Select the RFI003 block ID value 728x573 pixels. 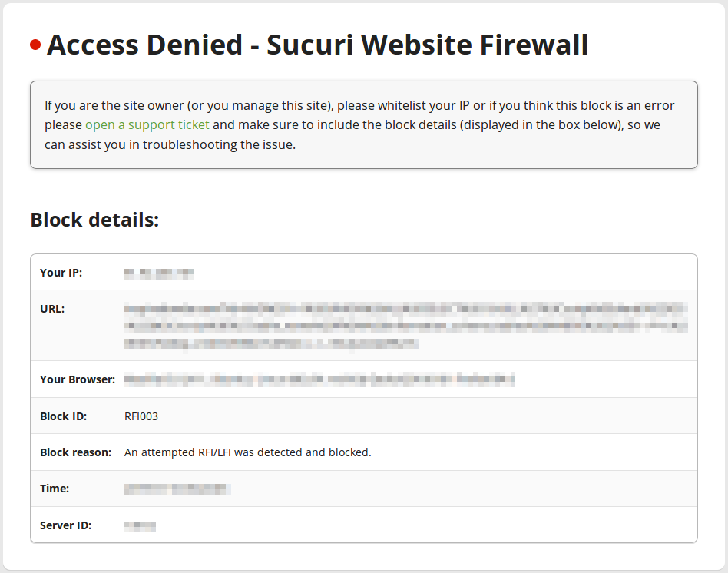(141, 416)
